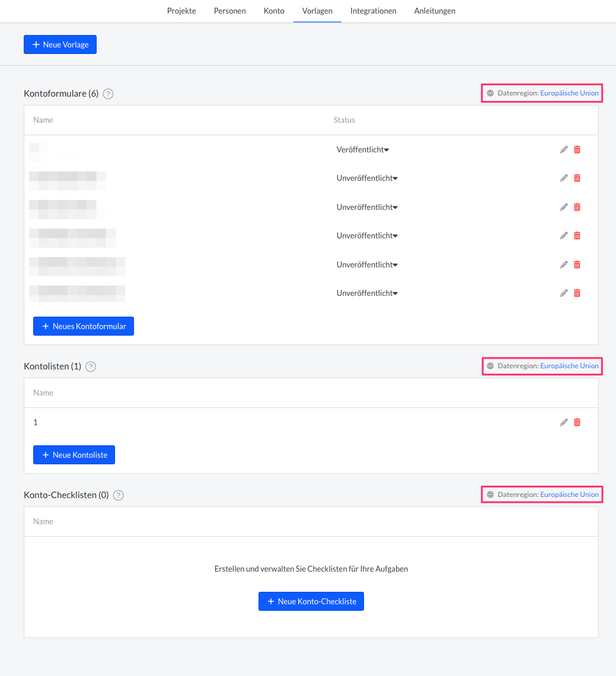
Task: Open the Integrationen tab
Action: click(x=373, y=11)
